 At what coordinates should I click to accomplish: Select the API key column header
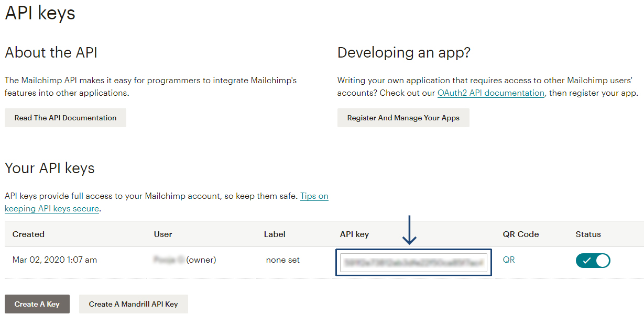click(354, 234)
